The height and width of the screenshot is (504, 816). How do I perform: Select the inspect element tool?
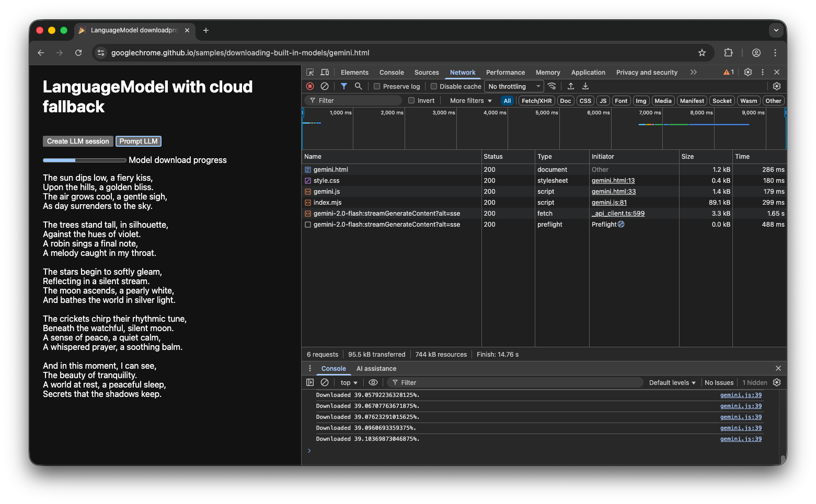click(309, 72)
